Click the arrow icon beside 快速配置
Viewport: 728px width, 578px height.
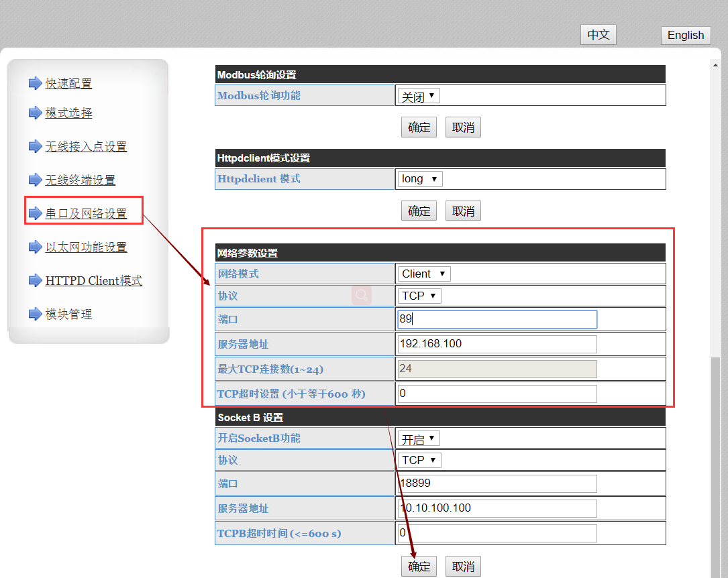35,83
